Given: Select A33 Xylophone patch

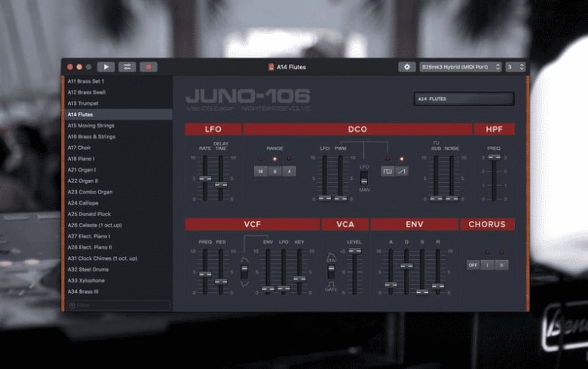Looking at the screenshot, I should (x=118, y=280).
